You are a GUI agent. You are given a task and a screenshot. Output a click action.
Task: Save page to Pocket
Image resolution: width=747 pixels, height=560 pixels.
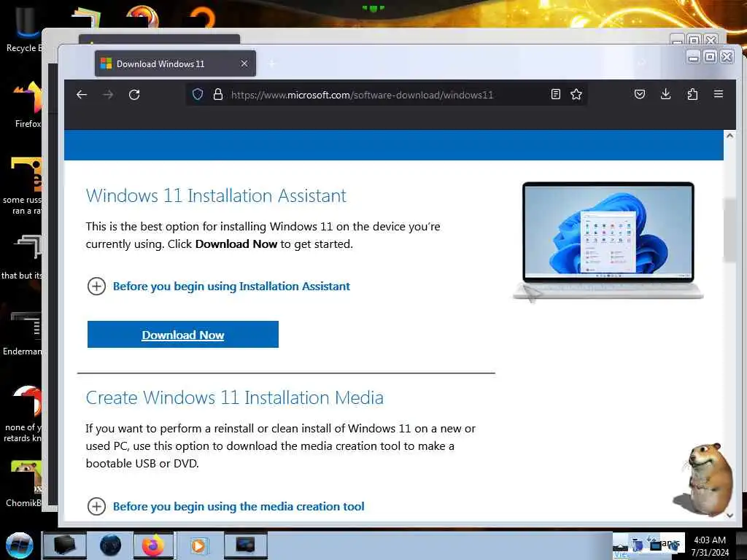(x=640, y=94)
